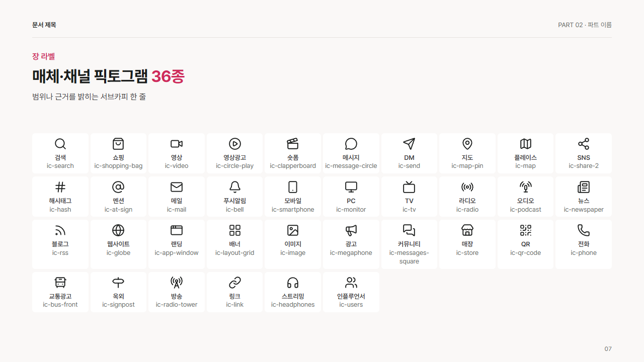Select the megaphone icon above 광고
The image size is (644, 362).
point(351,231)
